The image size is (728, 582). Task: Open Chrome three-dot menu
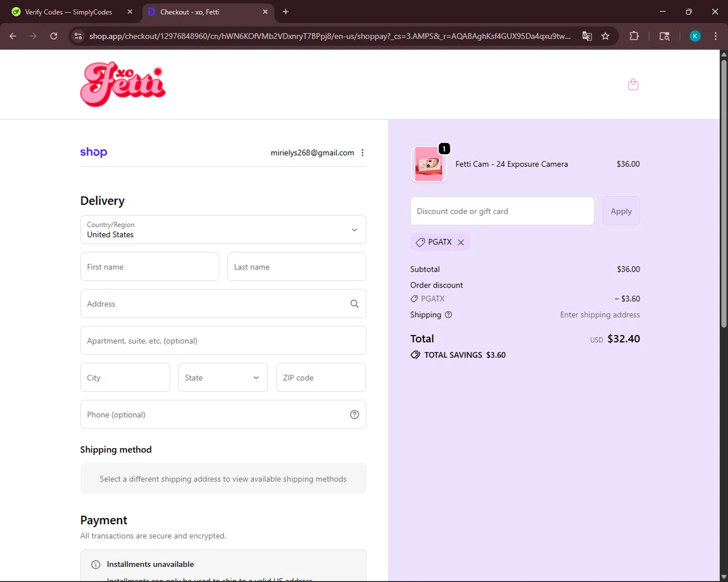pyautogui.click(x=715, y=36)
